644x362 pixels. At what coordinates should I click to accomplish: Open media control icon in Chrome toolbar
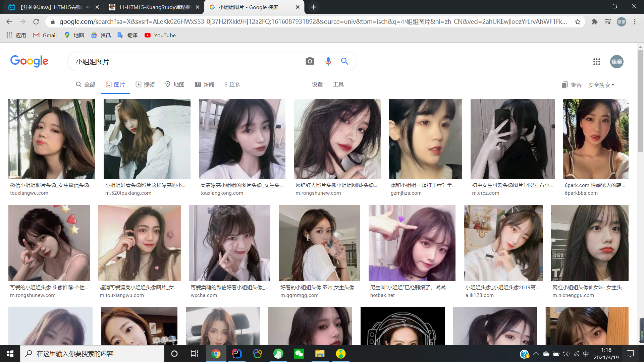click(608, 22)
